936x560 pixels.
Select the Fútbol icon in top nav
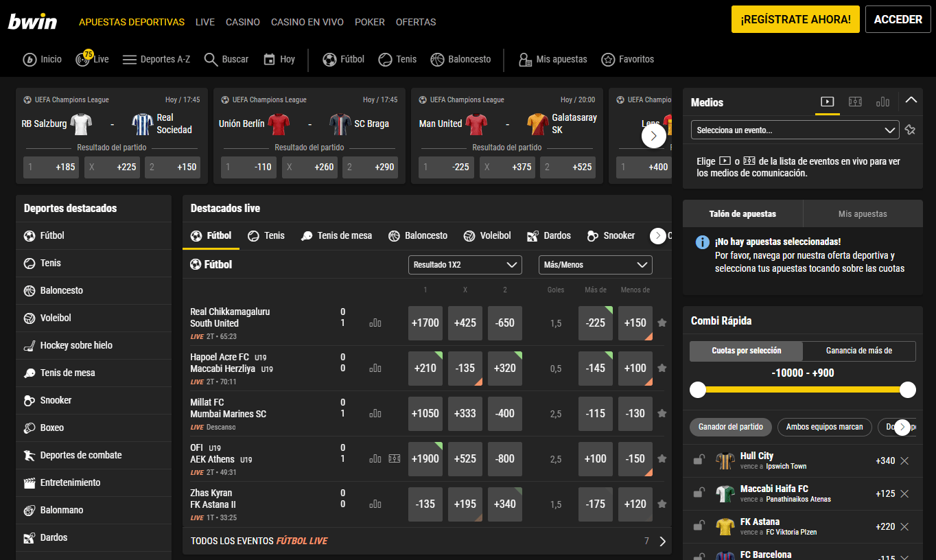[x=329, y=60]
